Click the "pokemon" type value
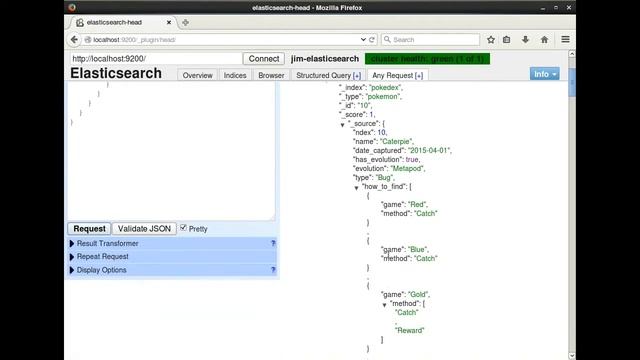 pyautogui.click(x=382, y=97)
